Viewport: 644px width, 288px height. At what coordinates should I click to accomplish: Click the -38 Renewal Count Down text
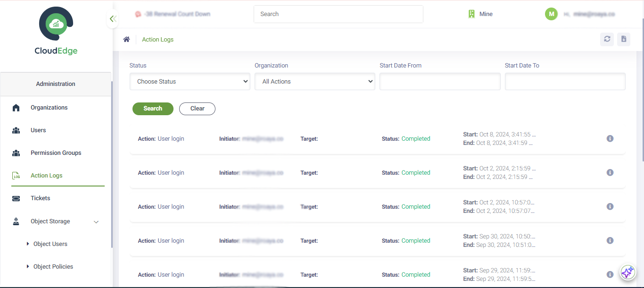pos(177,14)
